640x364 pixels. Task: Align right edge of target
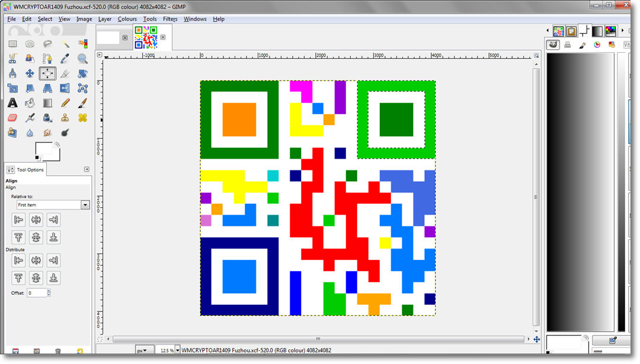click(53, 220)
